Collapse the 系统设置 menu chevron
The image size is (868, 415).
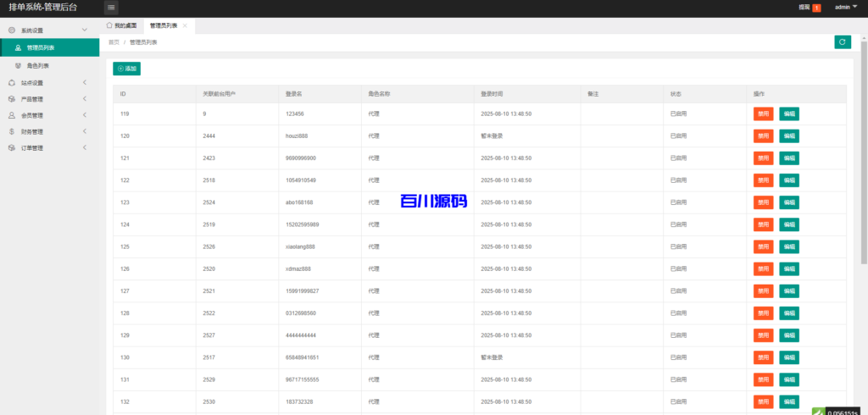pos(85,30)
